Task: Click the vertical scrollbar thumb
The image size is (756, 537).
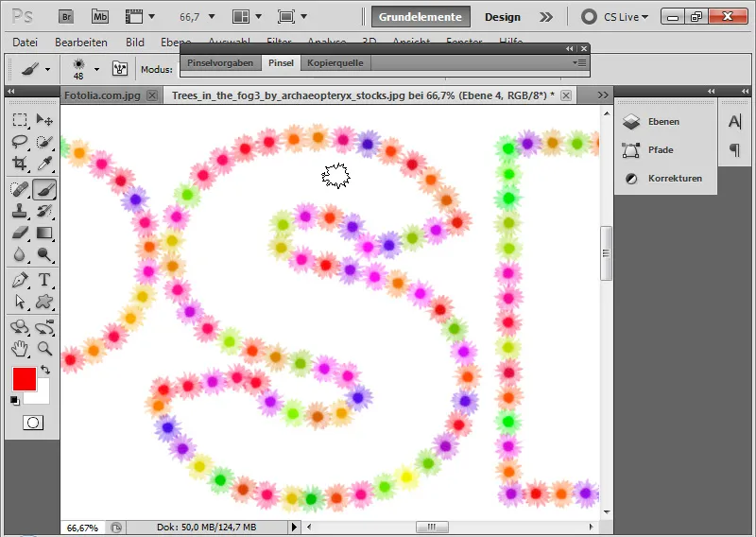Action: [x=606, y=252]
